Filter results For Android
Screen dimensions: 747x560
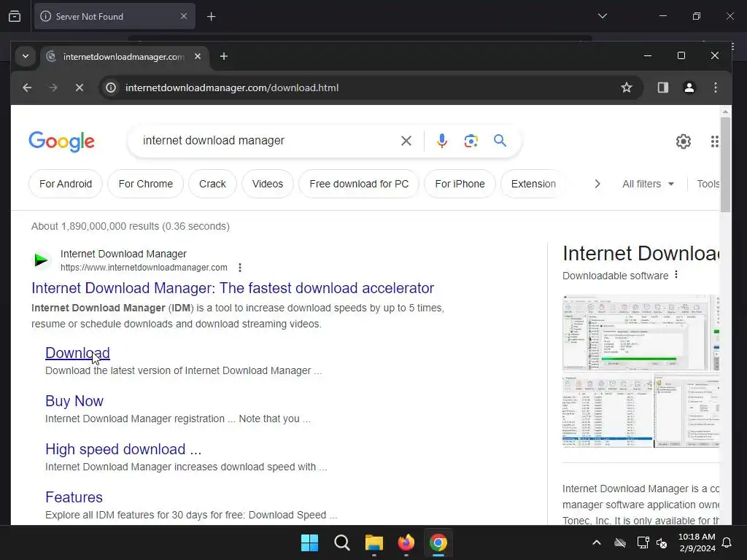66,184
